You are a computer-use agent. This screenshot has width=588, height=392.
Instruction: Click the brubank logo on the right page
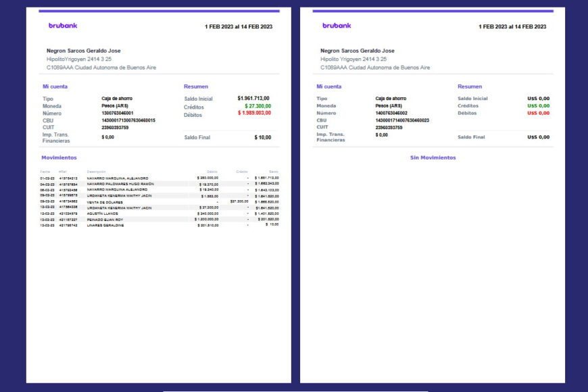336,26
